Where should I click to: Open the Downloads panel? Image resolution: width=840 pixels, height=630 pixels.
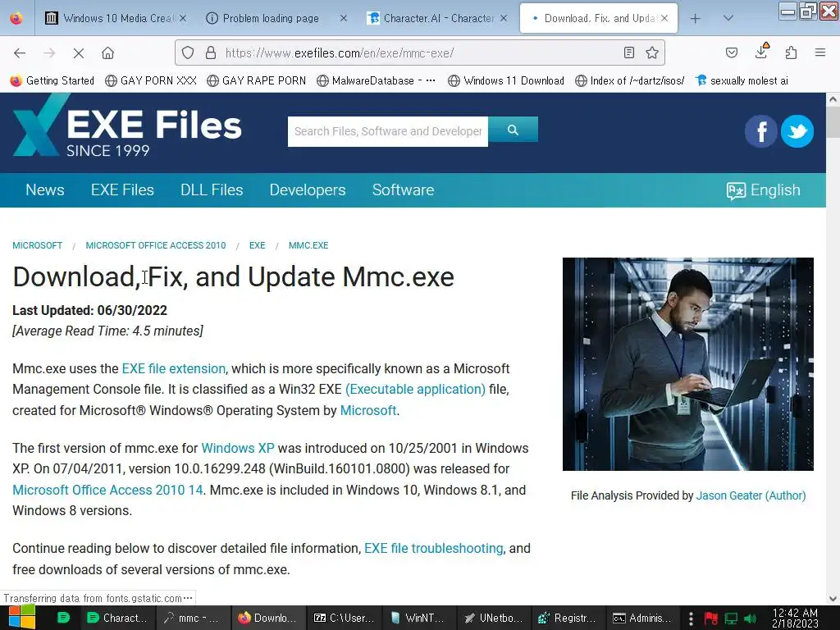761,52
